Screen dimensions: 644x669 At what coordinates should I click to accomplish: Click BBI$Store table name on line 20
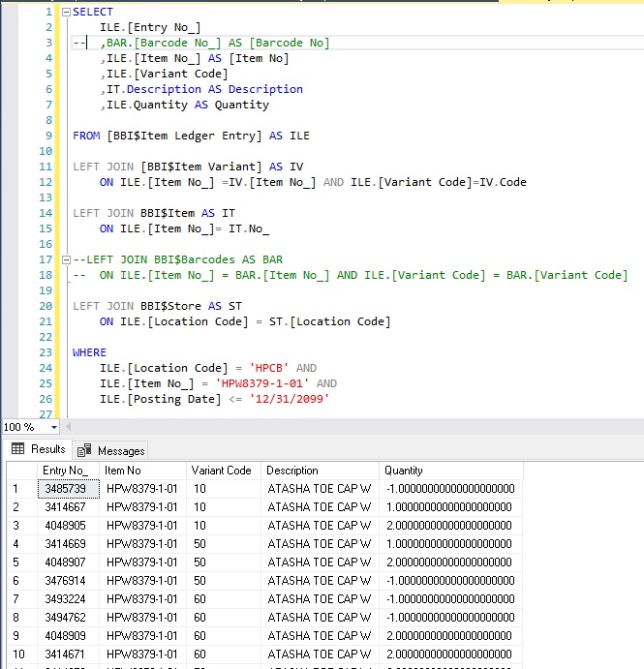(170, 306)
